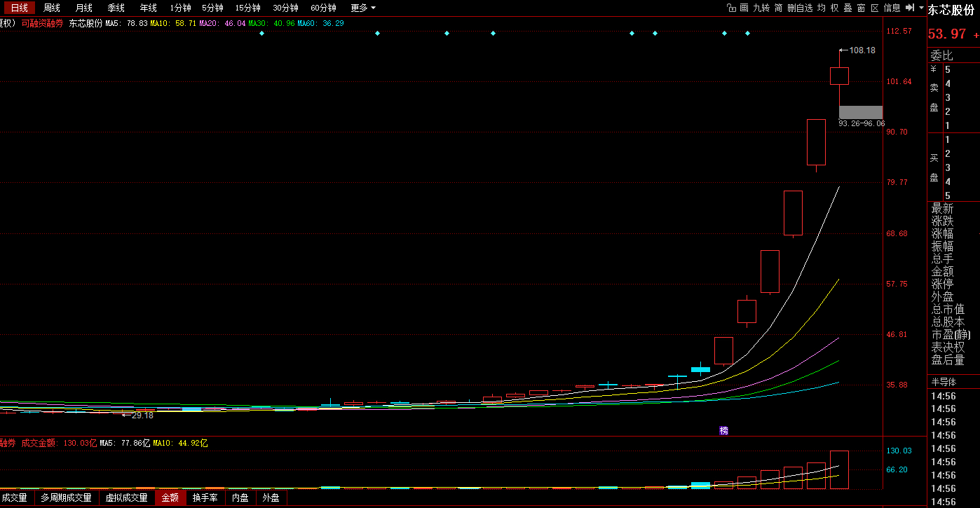Click the purple 榜 marker on chart

point(724,430)
